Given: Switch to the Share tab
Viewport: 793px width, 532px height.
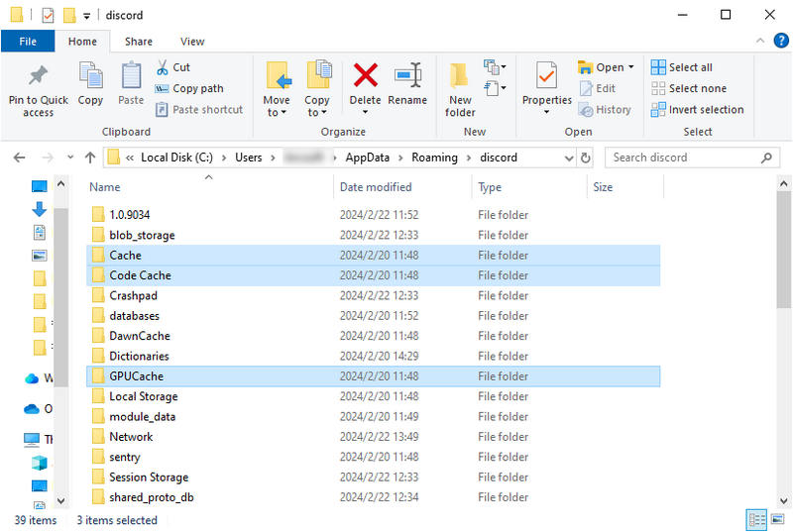Looking at the screenshot, I should pos(139,42).
